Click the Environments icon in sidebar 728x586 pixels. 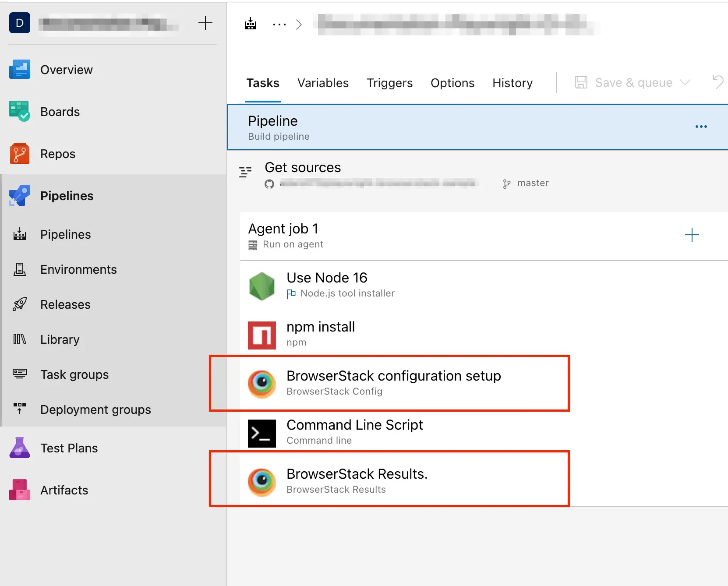point(19,269)
